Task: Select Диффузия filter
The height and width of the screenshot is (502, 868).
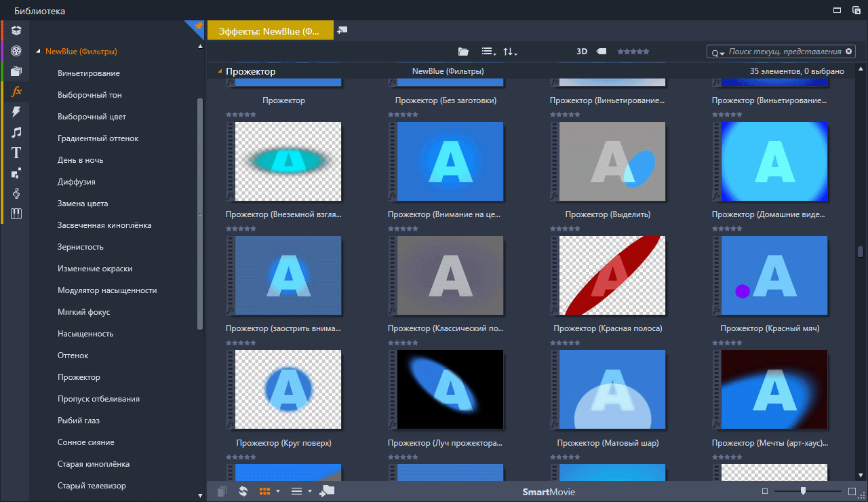Action: click(x=77, y=182)
